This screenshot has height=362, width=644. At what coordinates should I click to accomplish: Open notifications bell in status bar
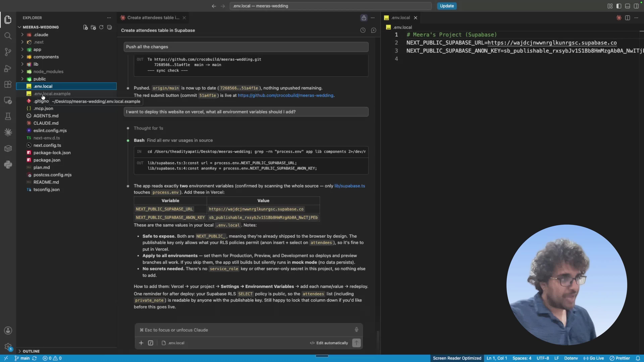click(x=638, y=358)
